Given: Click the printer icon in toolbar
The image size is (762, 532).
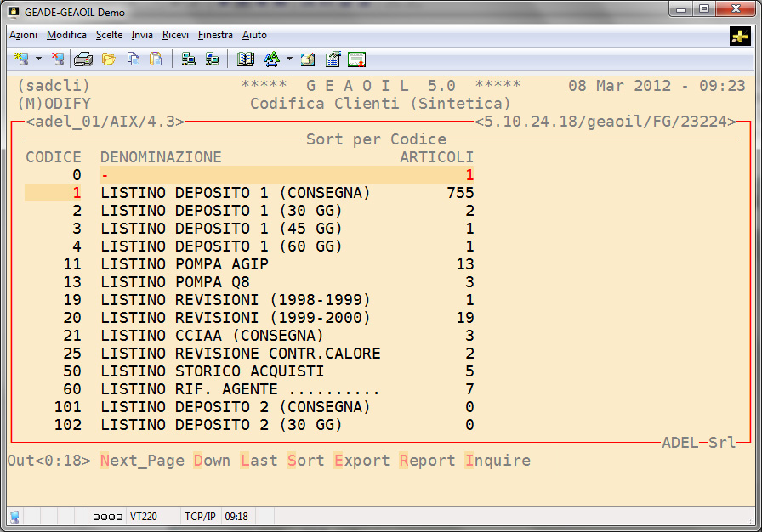Looking at the screenshot, I should pyautogui.click(x=82, y=59).
